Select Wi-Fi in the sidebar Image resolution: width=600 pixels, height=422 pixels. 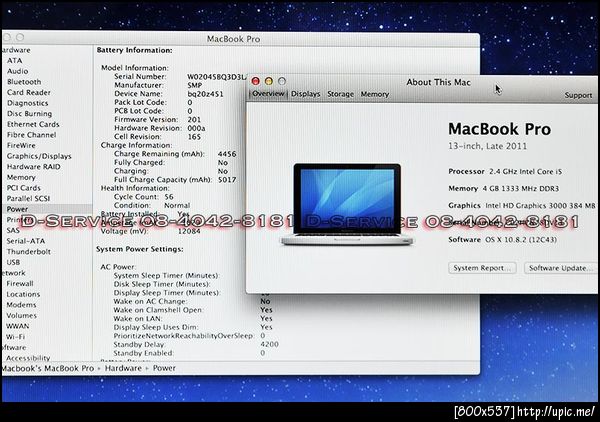[15, 337]
